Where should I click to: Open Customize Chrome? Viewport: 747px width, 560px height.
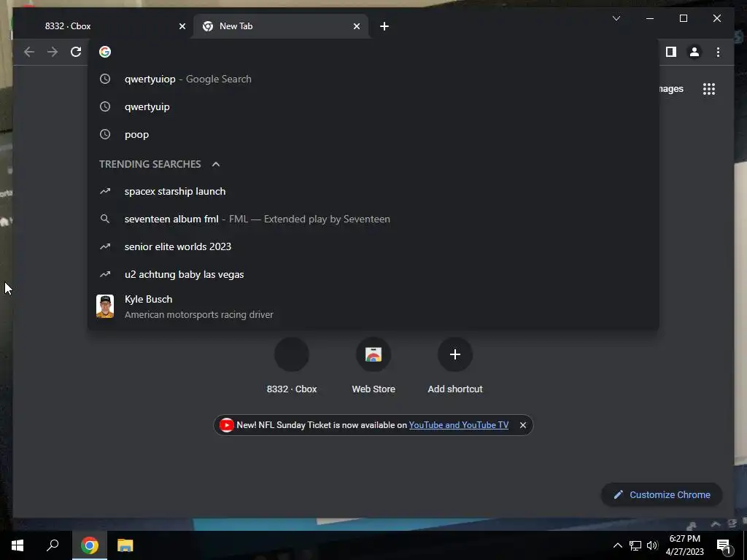click(662, 495)
